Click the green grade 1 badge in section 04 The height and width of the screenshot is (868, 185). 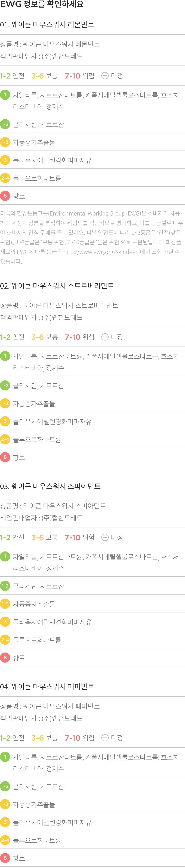[5, 757]
